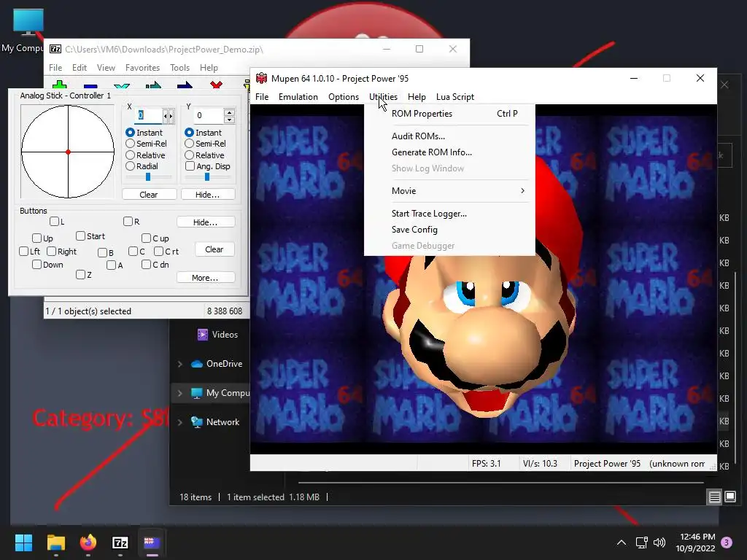Click the Y axis sensitivity slider
Image resolution: width=747 pixels, height=560 pixels.
[207, 176]
